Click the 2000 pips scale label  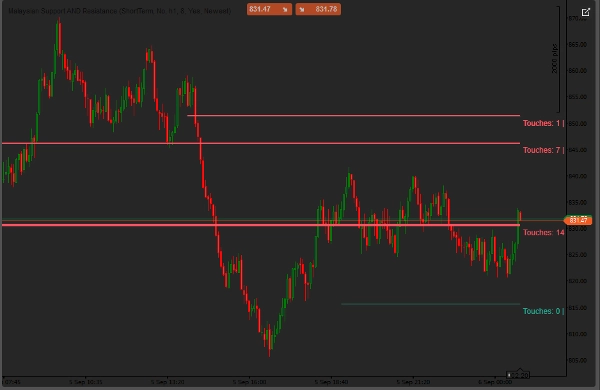(x=555, y=59)
